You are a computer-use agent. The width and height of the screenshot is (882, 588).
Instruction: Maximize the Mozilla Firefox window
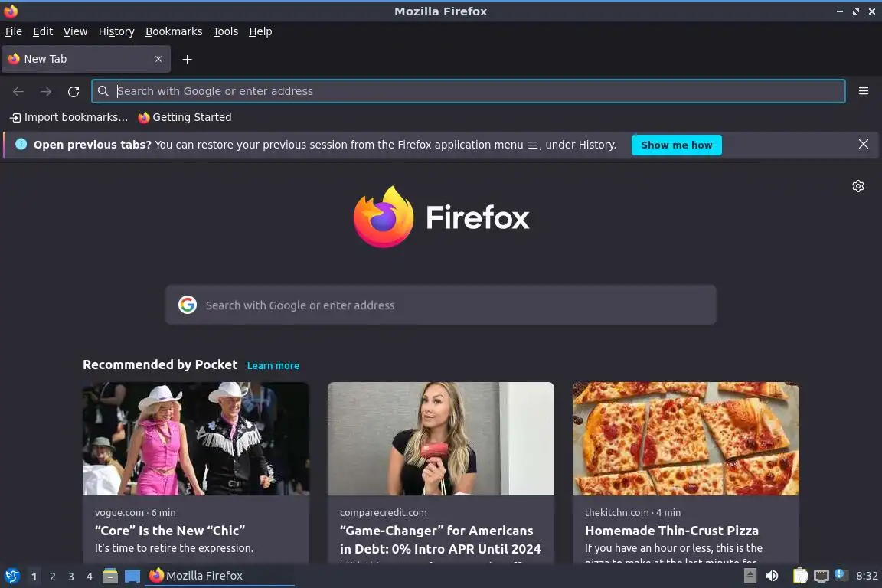pos(855,11)
